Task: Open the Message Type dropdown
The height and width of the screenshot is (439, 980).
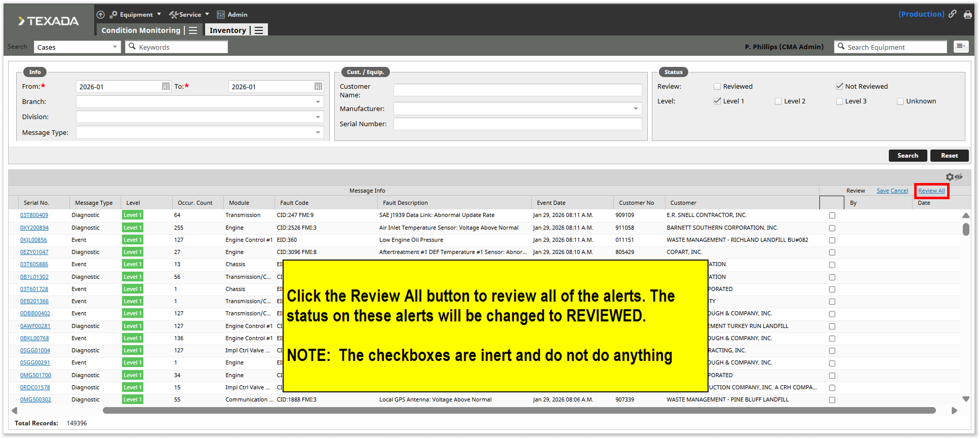Action: pyautogui.click(x=318, y=132)
